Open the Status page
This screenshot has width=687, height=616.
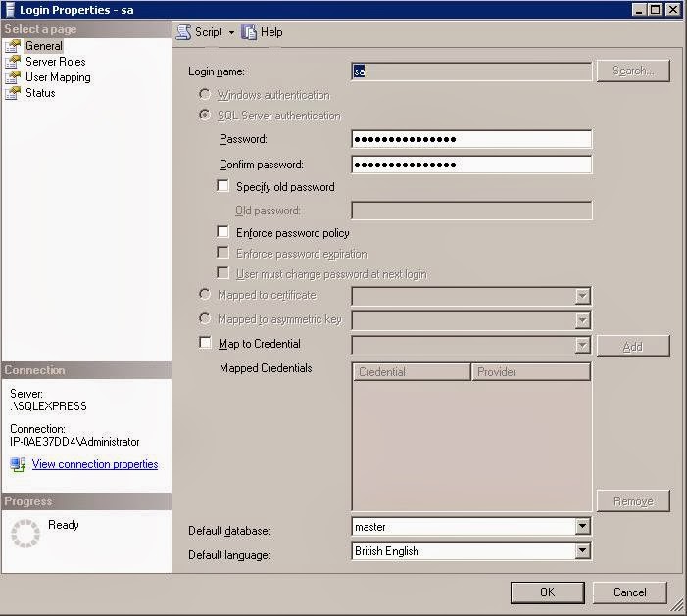coord(40,93)
